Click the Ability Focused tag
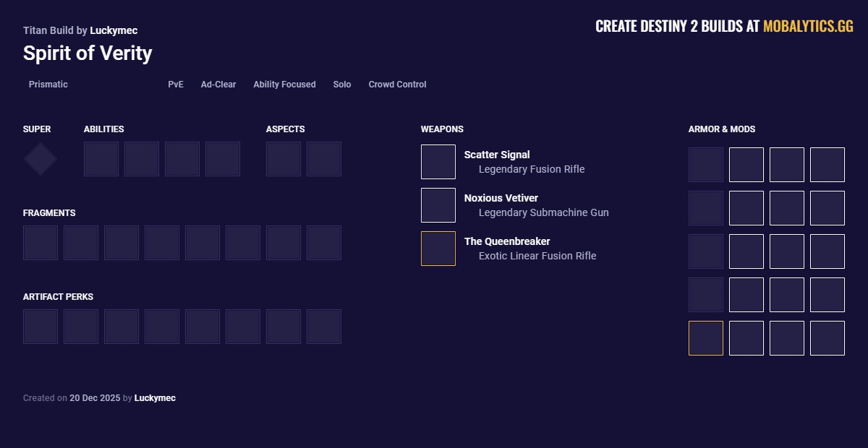Screen dimensions: 868x448 [x=284, y=85]
